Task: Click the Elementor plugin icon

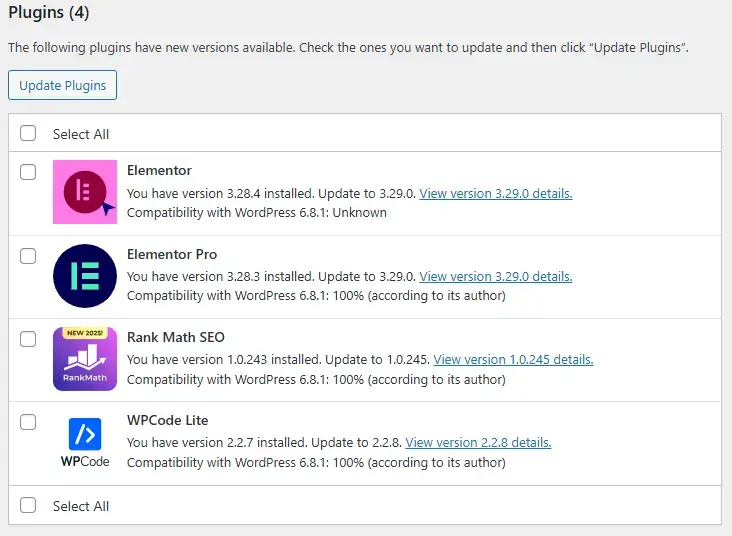Action: click(84, 192)
